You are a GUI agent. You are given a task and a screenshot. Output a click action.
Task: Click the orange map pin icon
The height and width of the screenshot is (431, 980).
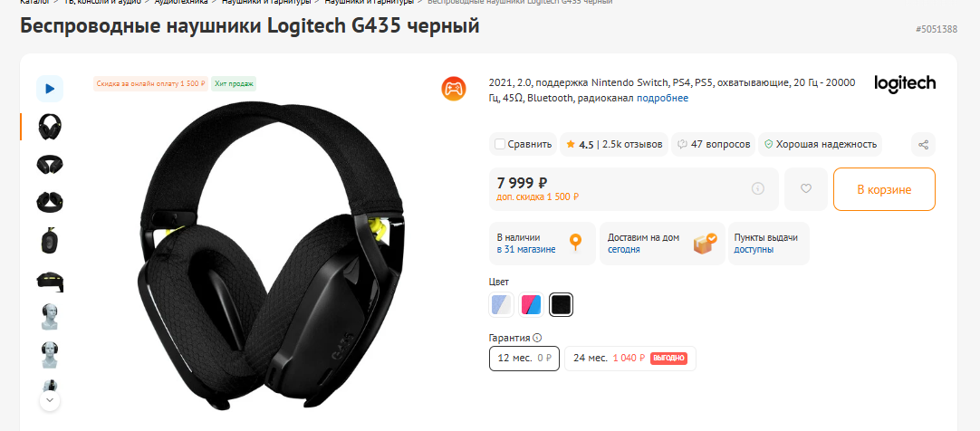[x=575, y=243]
